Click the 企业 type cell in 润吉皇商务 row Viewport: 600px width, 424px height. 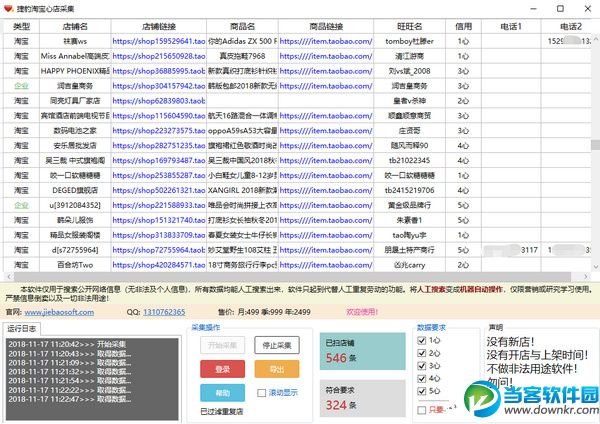21,86
